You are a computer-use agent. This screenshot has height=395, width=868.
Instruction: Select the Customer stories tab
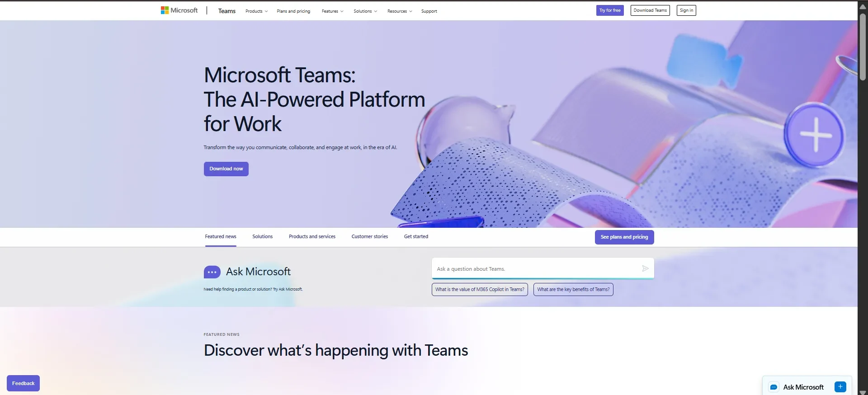pyautogui.click(x=370, y=237)
